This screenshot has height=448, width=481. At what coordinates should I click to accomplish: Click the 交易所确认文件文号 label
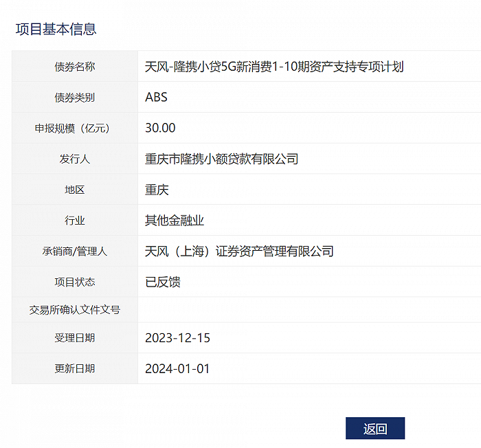pos(75,310)
